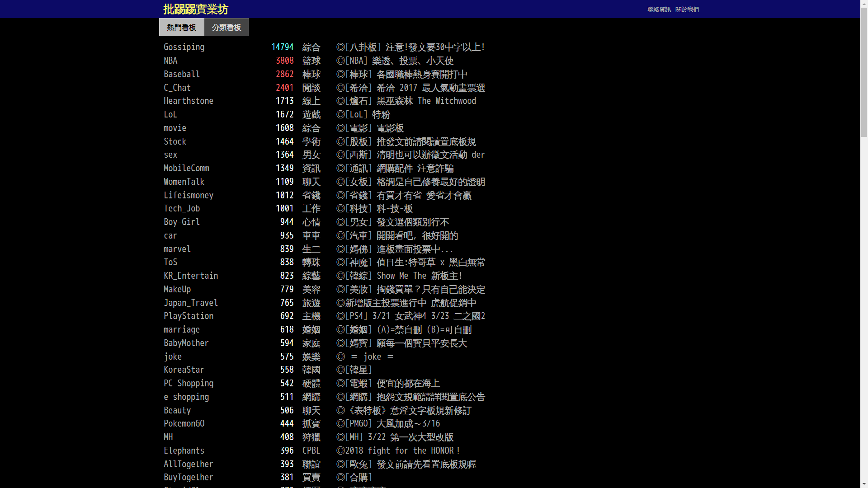This screenshot has width=868, height=488.
Task: Click the scrollbar down arrow
Action: click(x=864, y=484)
